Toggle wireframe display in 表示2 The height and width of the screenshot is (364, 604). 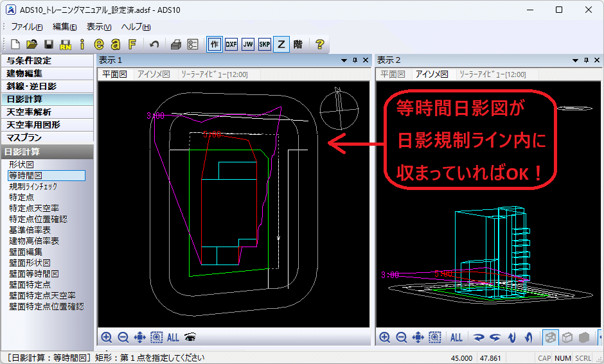[551, 338]
